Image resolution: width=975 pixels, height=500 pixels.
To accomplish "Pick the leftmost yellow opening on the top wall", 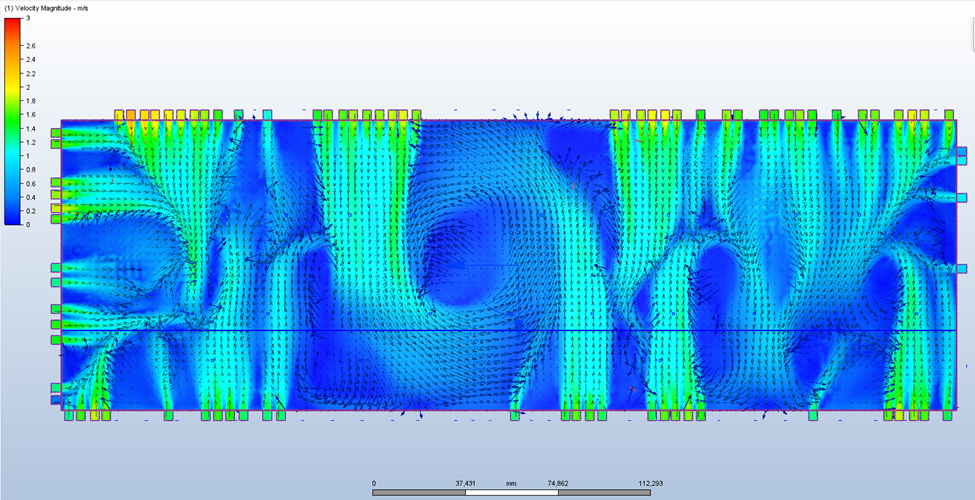I will (x=120, y=115).
